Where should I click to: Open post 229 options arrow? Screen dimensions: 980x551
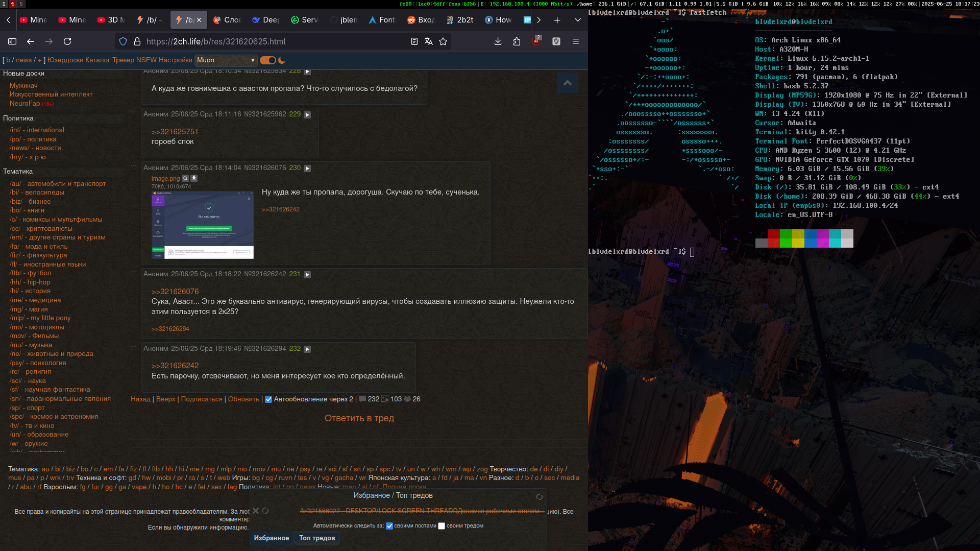click(307, 115)
